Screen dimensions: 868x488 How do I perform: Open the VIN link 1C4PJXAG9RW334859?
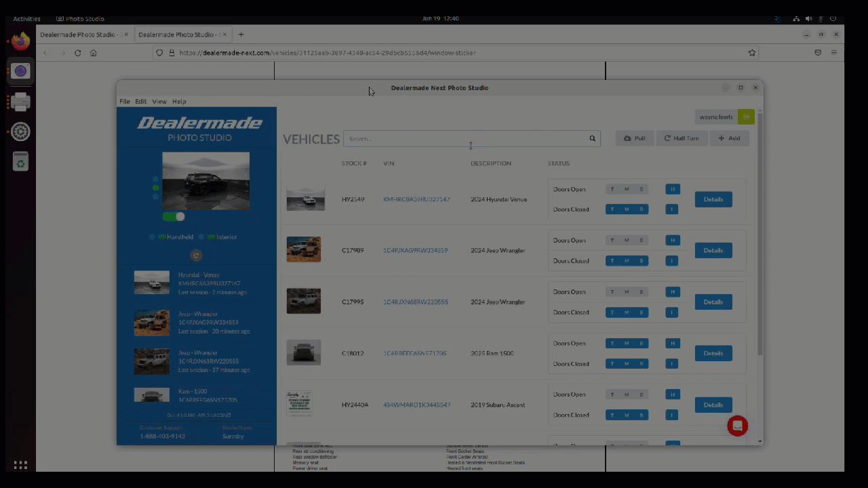(416, 251)
